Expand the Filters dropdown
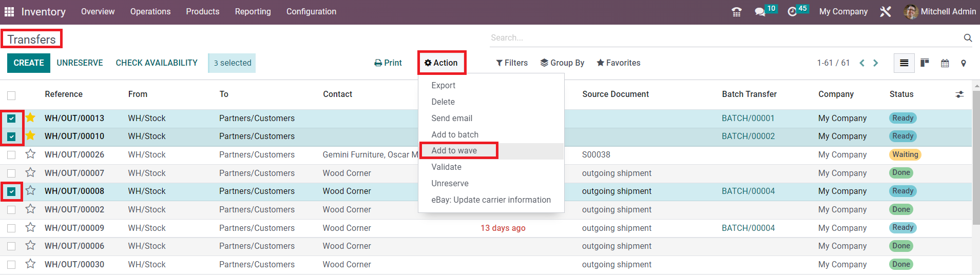Screen dimensions: 980x275 pos(512,63)
